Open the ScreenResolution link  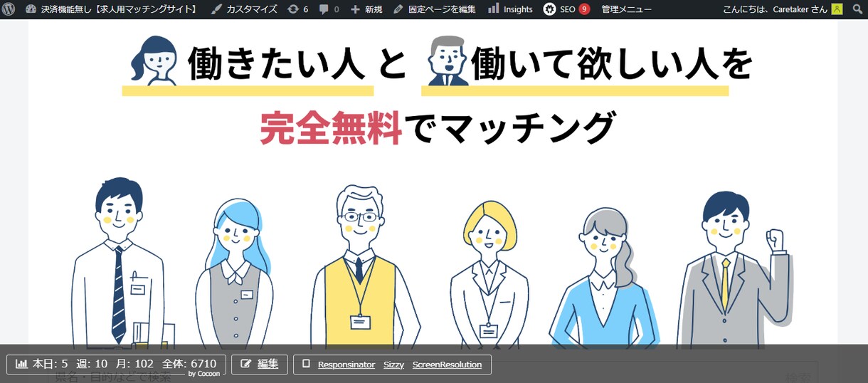point(447,364)
